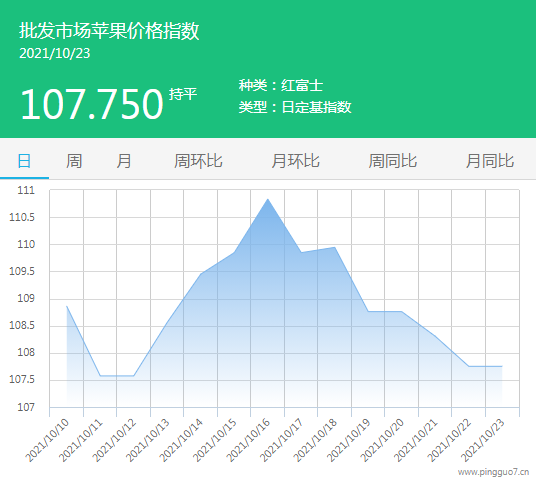536x483 pixels.
Task: Open the 月 monthly tab
Action: 124,161
